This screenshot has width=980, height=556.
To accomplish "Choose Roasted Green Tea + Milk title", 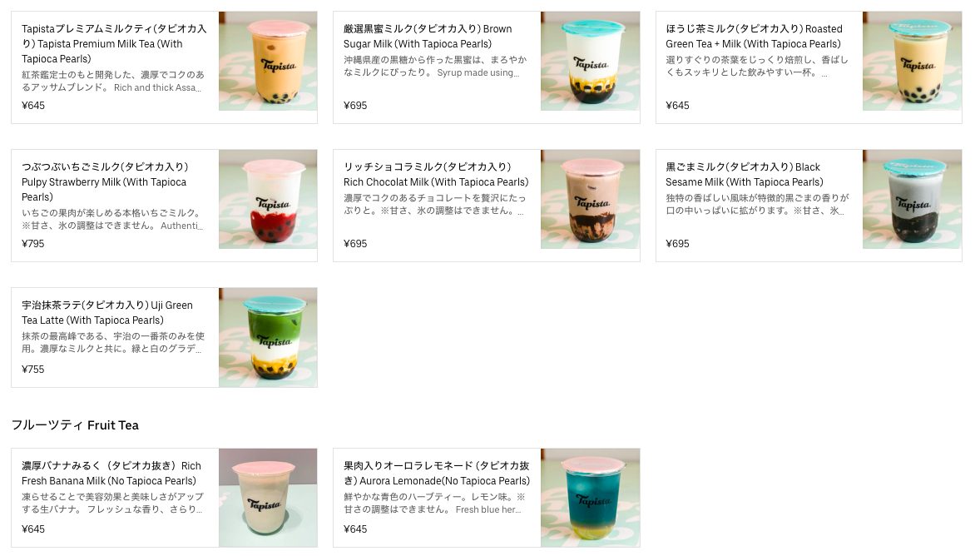I will pos(754,37).
